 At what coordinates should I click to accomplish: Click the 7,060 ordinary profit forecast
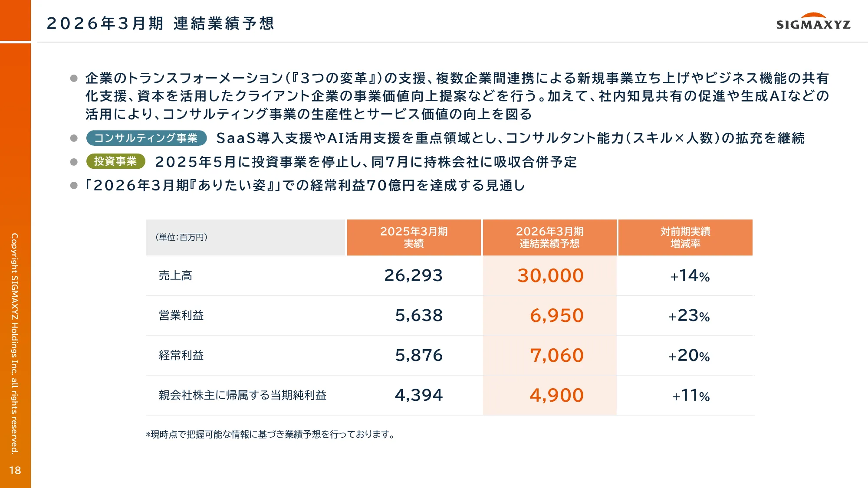[557, 355]
